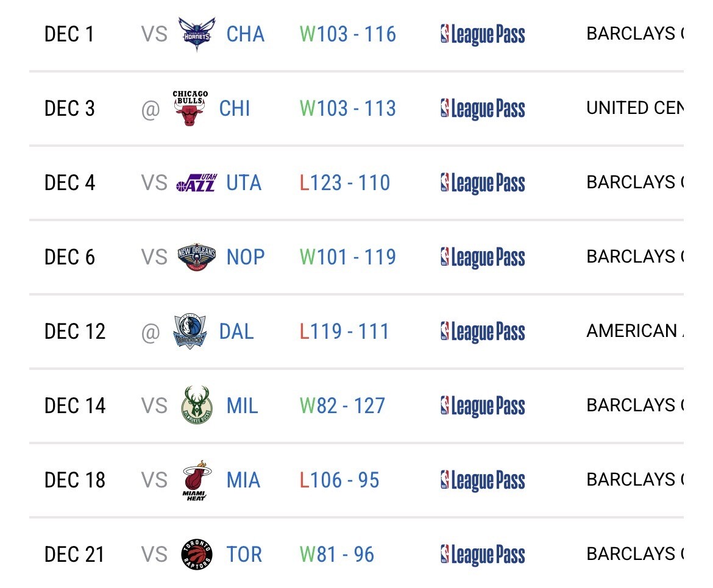Viewport: 713px width, 588px height.
Task: Click the Milwaukee Bucks logo
Action: 196,406
